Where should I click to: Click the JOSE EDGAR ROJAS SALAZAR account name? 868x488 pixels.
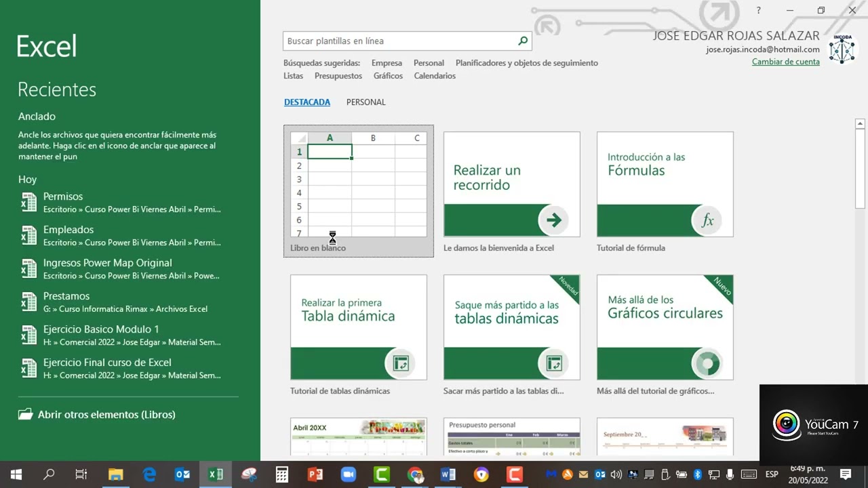tap(736, 36)
